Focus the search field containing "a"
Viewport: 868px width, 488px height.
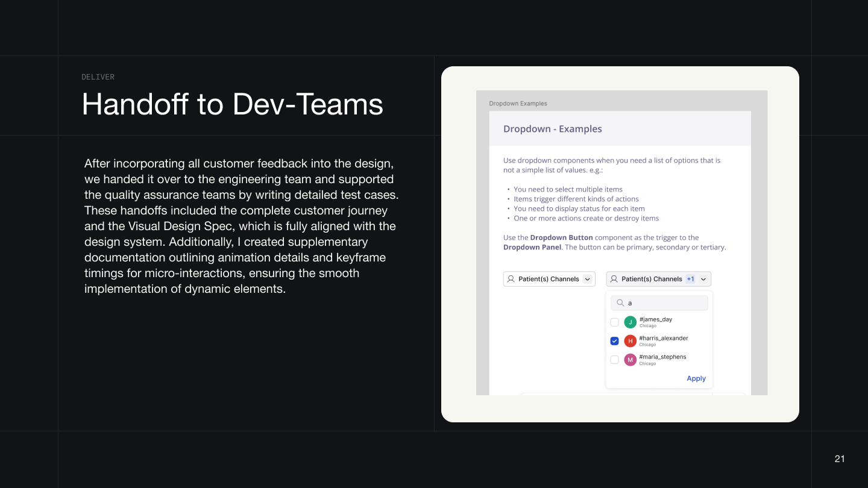click(x=663, y=303)
